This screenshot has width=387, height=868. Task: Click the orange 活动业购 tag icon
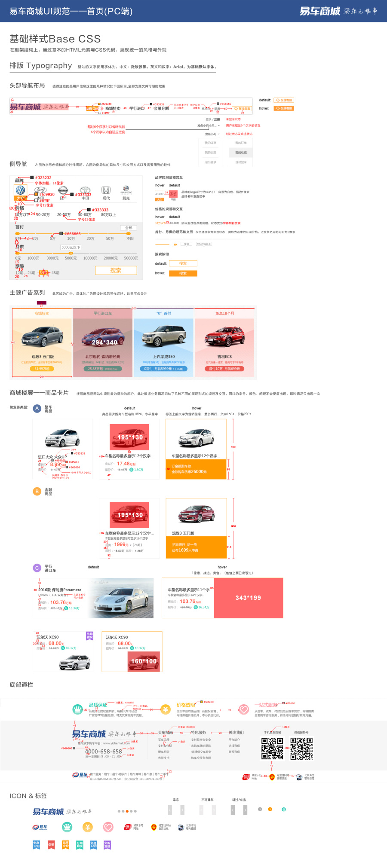[x=66, y=845]
